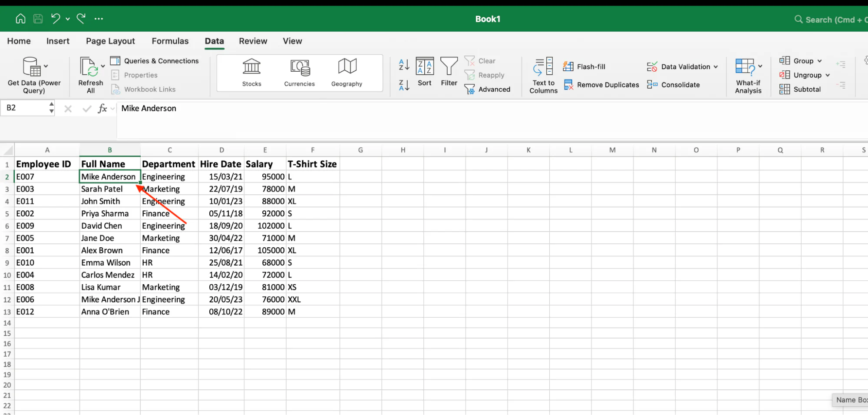
Task: Expand the What-if Analysis dropdown arrow
Action: (760, 66)
